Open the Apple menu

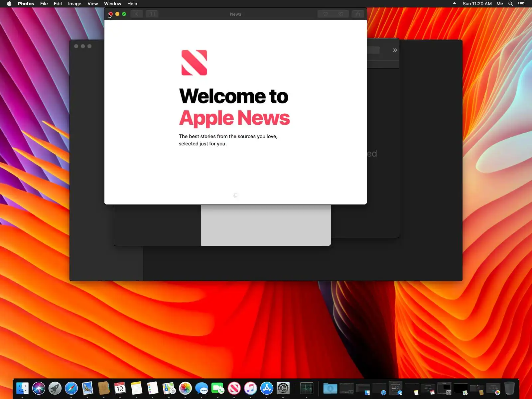[9, 4]
